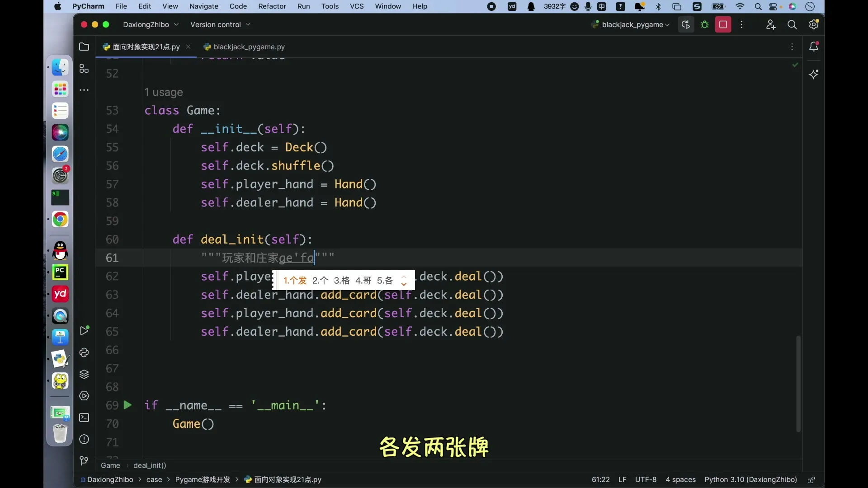
Task: Click 4 spaces indent setting
Action: (680, 480)
